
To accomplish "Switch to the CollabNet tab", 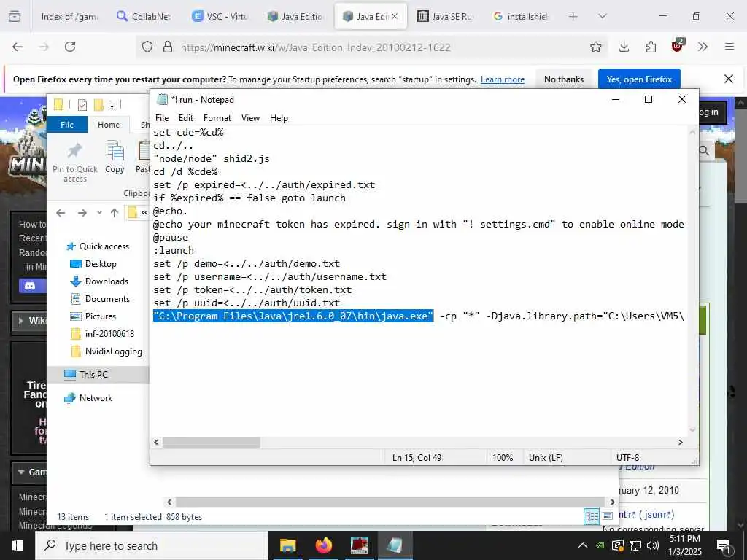I will [144, 17].
